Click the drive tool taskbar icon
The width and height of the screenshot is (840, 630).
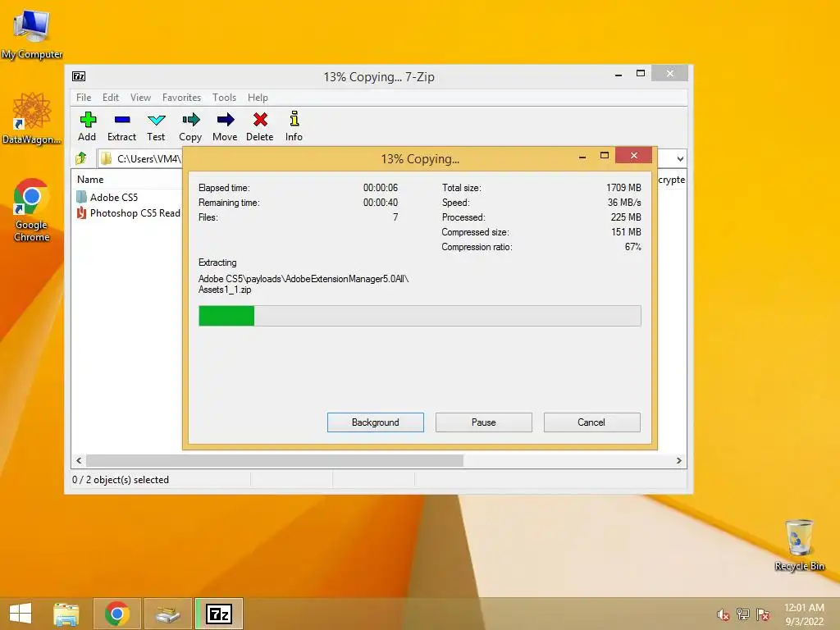tap(168, 614)
